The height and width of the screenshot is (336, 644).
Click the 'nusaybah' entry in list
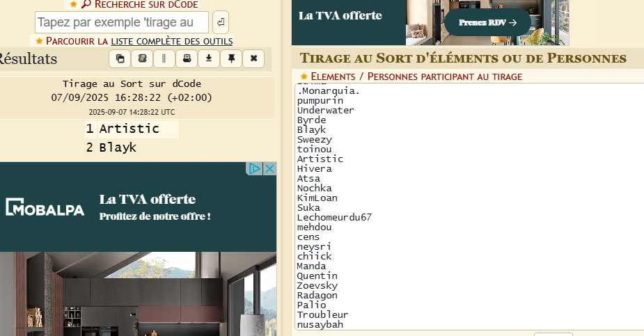point(320,325)
